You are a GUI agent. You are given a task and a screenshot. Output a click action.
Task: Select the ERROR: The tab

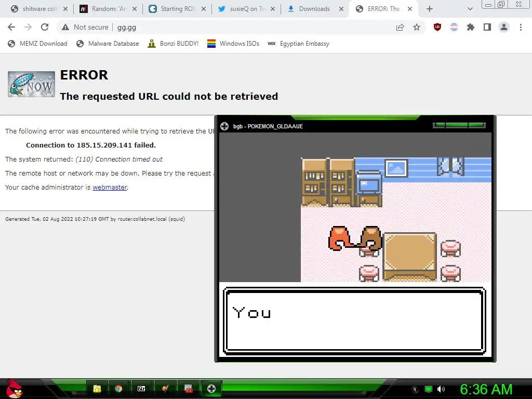tap(383, 9)
